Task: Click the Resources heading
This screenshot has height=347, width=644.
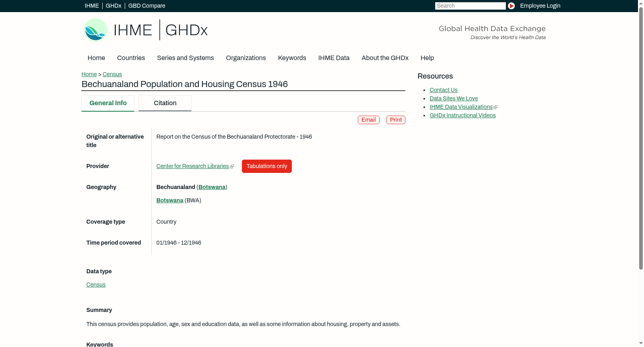Action: (435, 76)
